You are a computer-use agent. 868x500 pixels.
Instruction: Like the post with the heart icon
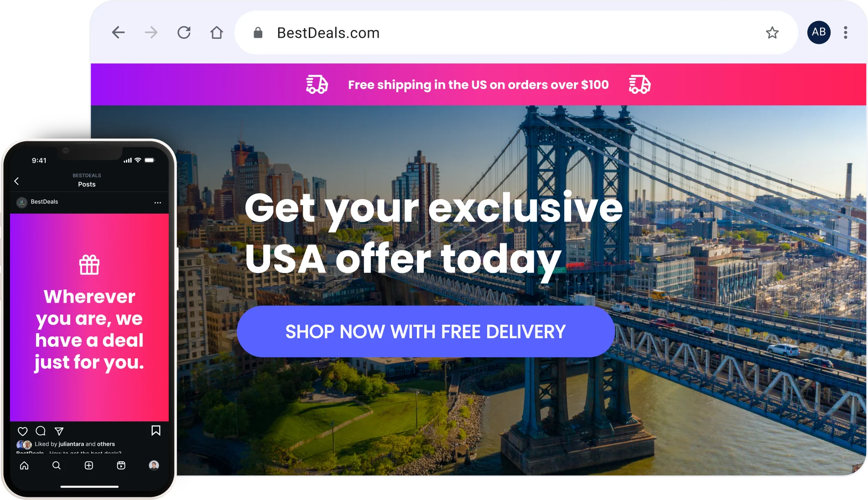pyautogui.click(x=22, y=431)
